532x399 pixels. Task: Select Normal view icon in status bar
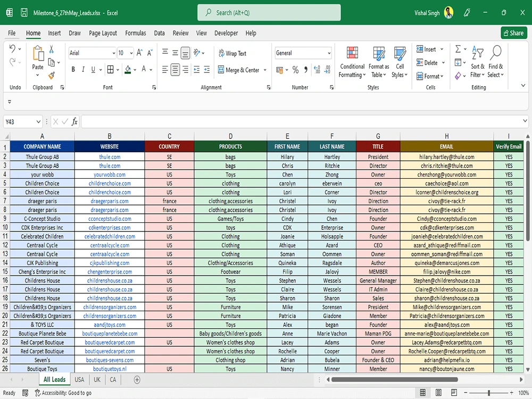click(x=423, y=393)
